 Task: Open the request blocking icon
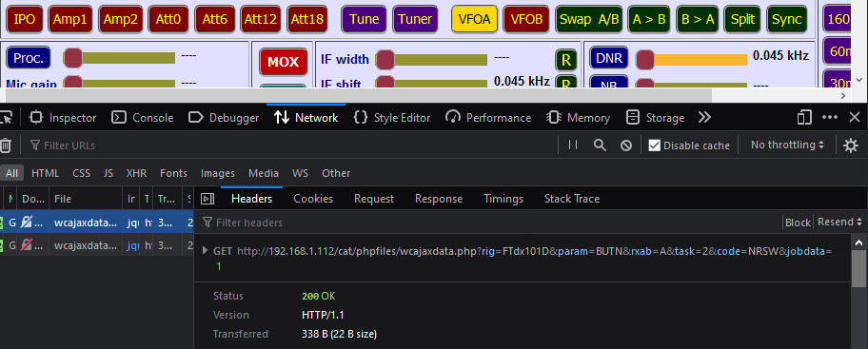pos(626,145)
